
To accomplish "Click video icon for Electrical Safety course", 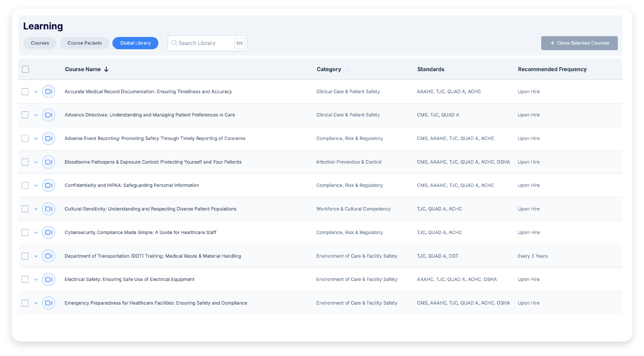I will 49,279.
